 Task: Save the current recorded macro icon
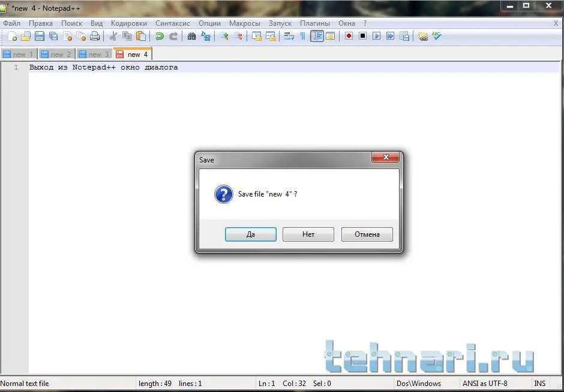click(404, 36)
